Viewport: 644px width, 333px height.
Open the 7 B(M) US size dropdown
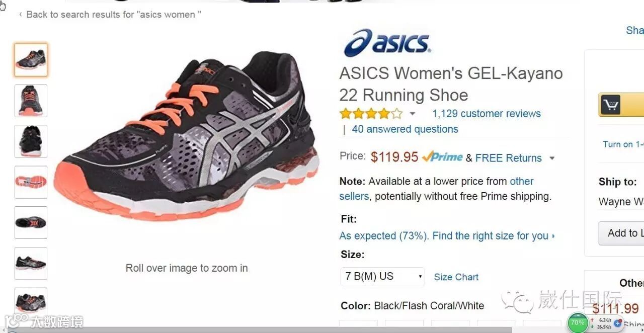coord(382,277)
